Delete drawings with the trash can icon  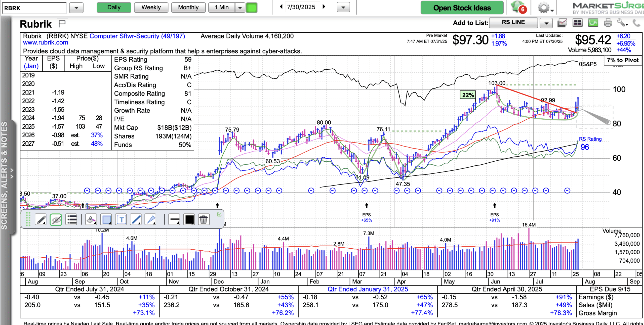203,220
